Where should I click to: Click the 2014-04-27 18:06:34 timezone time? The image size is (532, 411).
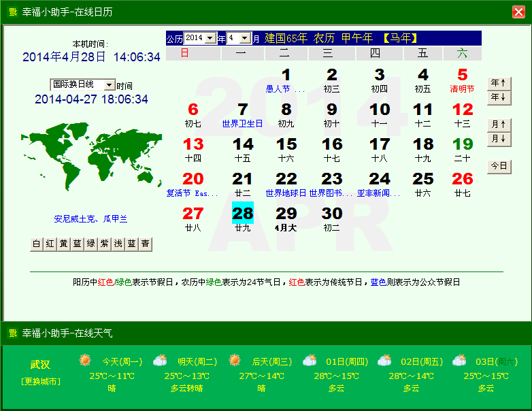tap(91, 99)
